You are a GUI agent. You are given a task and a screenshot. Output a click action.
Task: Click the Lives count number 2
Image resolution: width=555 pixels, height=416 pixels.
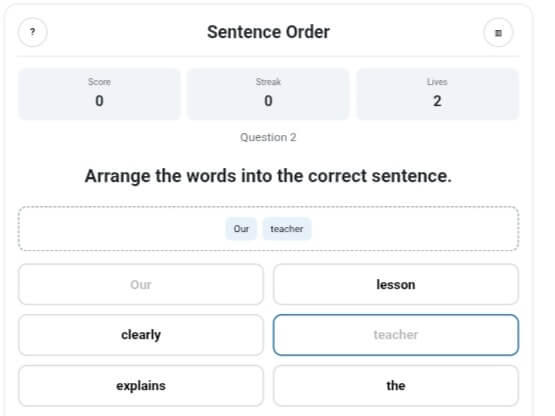pos(437,101)
